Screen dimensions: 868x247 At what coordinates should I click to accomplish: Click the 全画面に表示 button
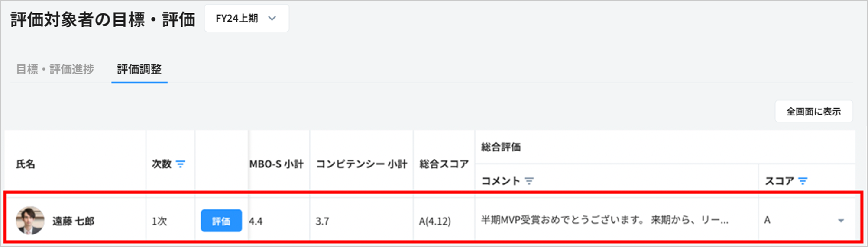pos(813,112)
